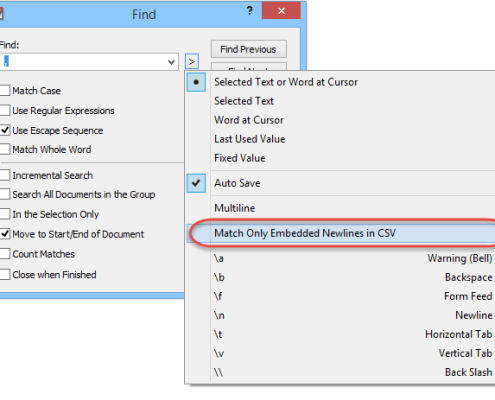Enable Incremental Search option
The width and height of the screenshot is (495, 400).
click(x=5, y=175)
